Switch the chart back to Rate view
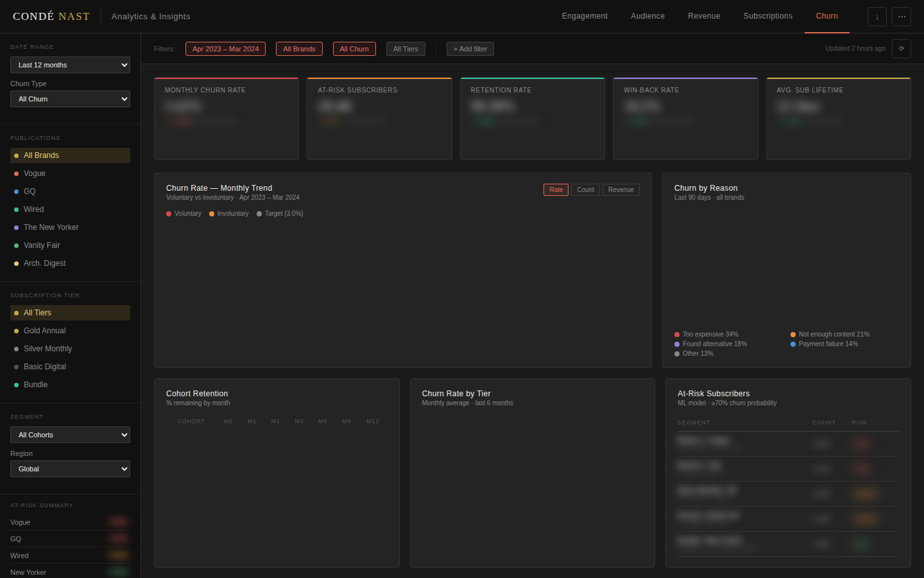924x578 pixels. pos(556,189)
